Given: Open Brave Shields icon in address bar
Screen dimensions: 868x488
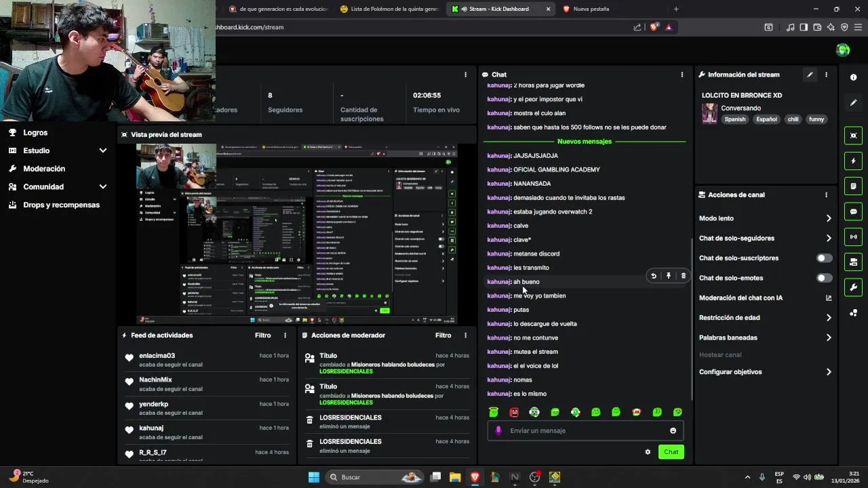Looking at the screenshot, I should click(654, 27).
